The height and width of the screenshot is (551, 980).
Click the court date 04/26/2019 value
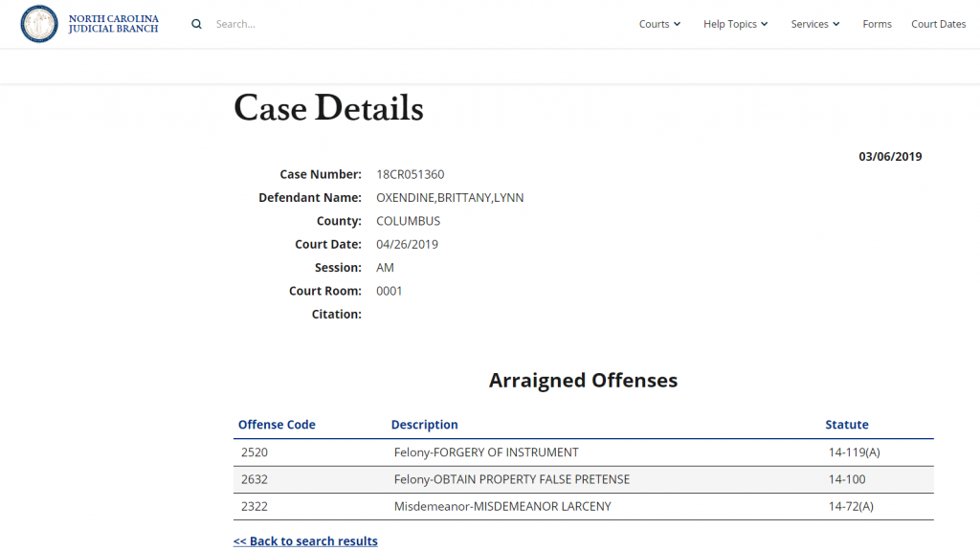click(407, 244)
